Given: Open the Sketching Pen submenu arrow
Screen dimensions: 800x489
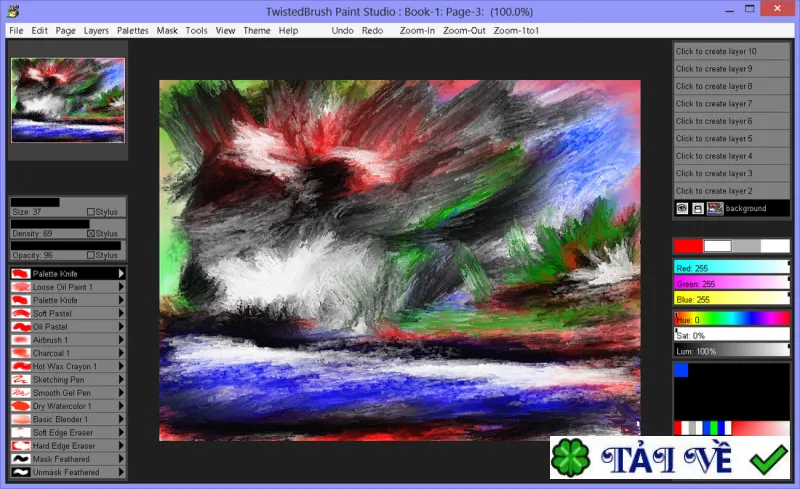Looking at the screenshot, I should point(121,380).
